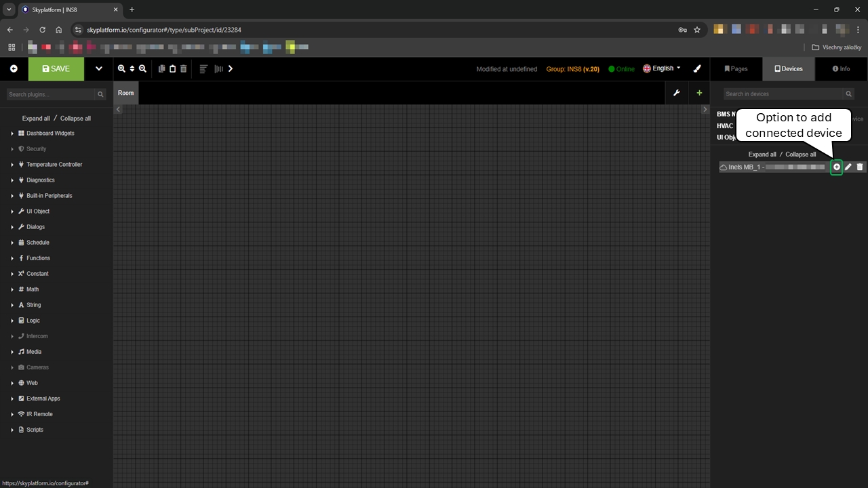The width and height of the screenshot is (868, 488).
Task: Expand the Temperature Controller category
Action: (x=12, y=165)
